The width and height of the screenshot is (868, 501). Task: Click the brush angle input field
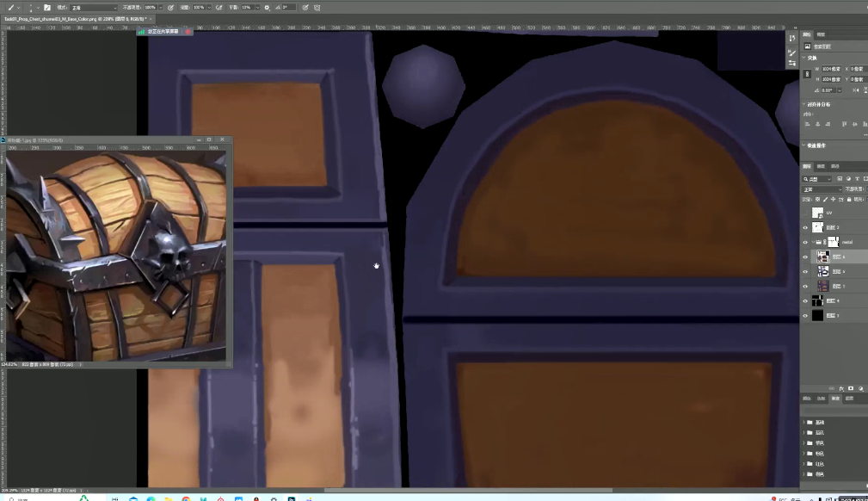point(288,8)
